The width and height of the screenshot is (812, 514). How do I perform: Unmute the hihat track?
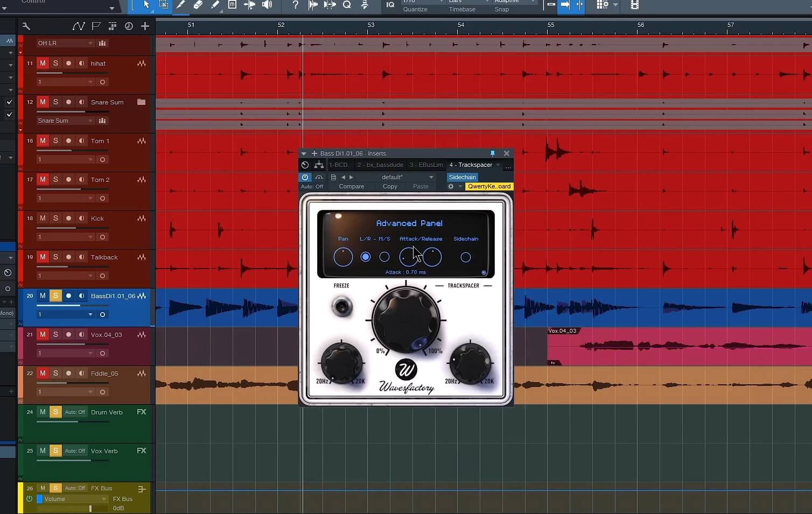(43, 64)
